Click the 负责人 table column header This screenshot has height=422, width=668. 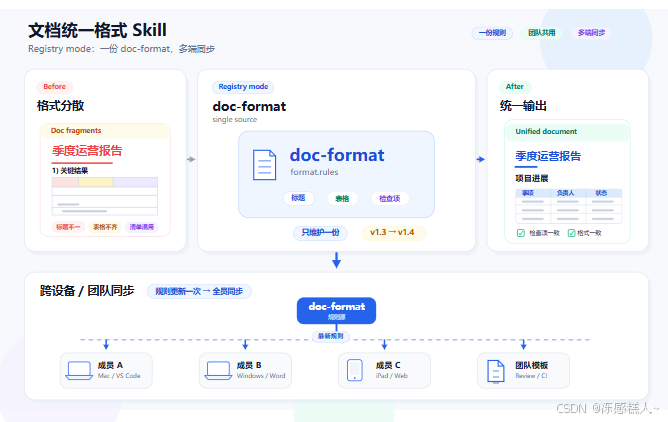point(565,193)
